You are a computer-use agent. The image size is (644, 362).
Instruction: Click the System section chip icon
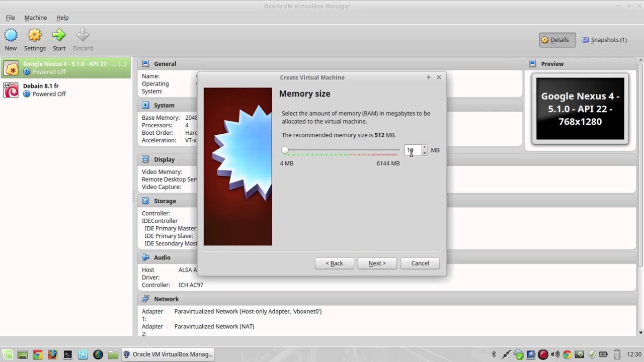point(145,105)
